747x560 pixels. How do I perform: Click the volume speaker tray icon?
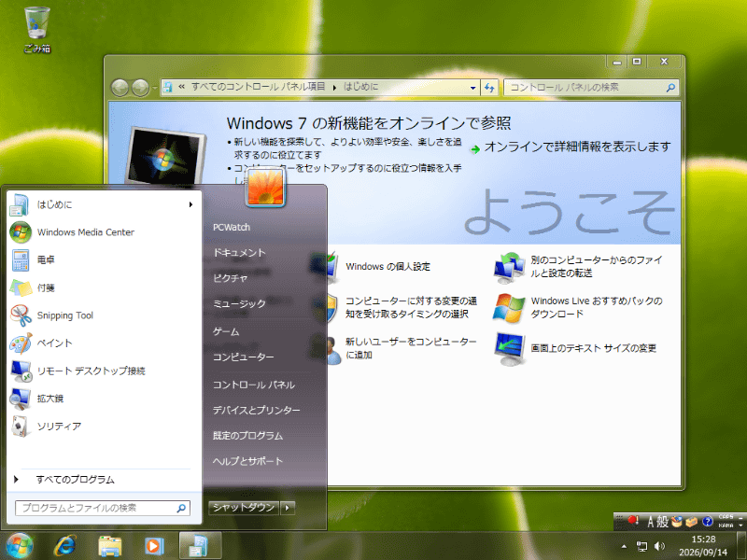tap(660, 546)
